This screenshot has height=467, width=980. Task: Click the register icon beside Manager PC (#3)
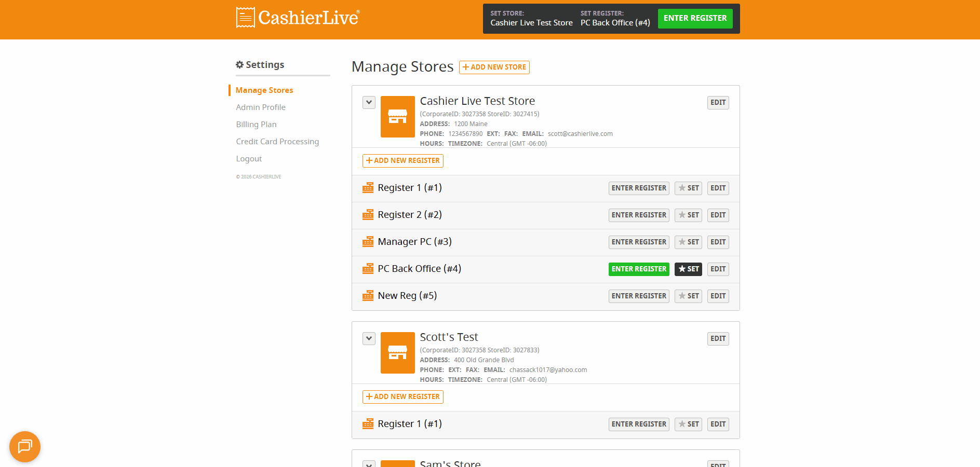pyautogui.click(x=368, y=242)
